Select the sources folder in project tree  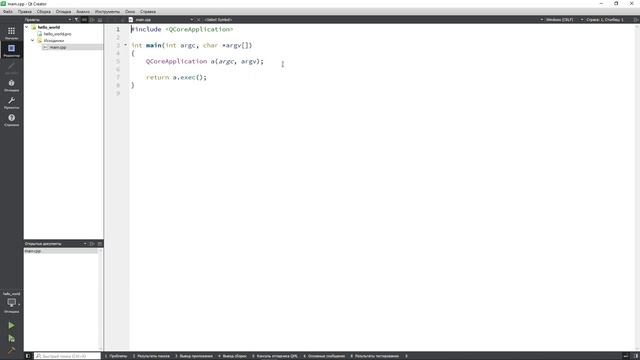[53, 40]
